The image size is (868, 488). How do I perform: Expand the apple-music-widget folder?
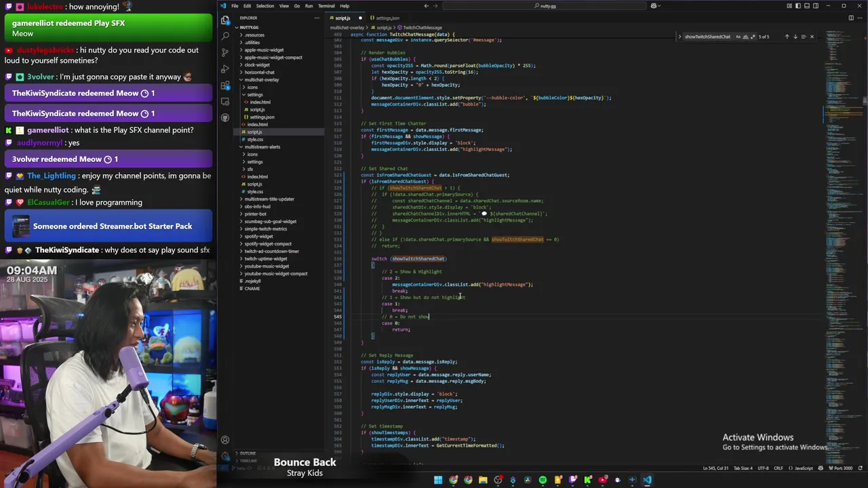tap(264, 49)
